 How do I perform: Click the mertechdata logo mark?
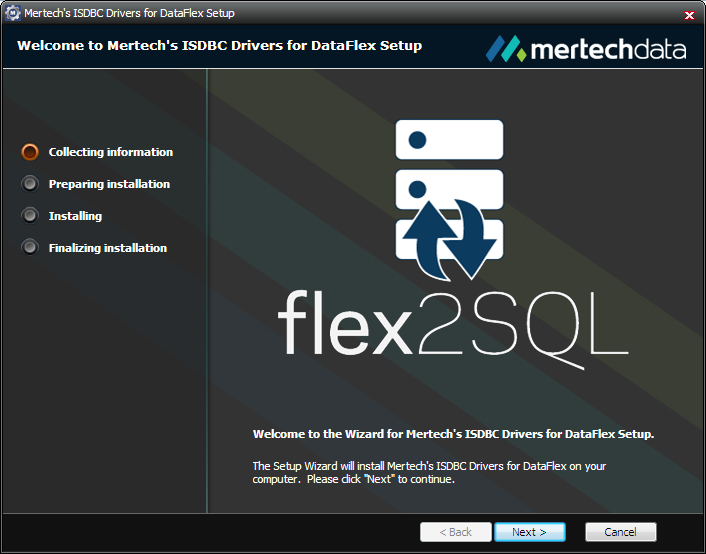click(506, 48)
